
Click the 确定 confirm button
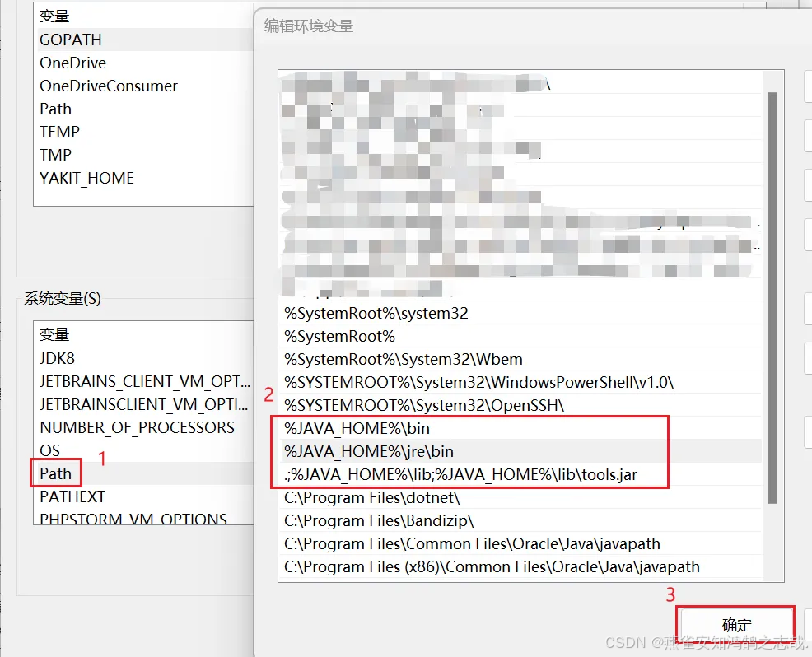tap(735, 625)
